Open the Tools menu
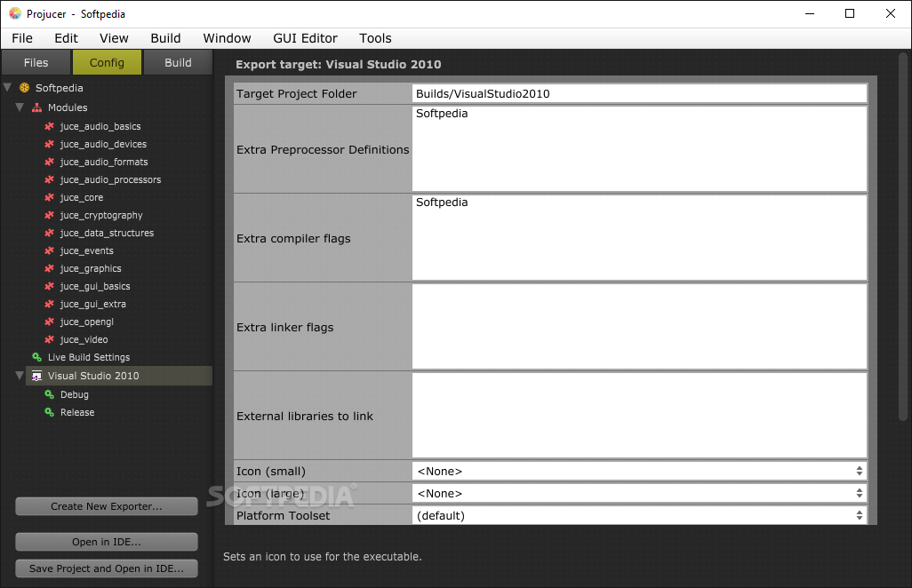The image size is (912, 588). (x=375, y=38)
